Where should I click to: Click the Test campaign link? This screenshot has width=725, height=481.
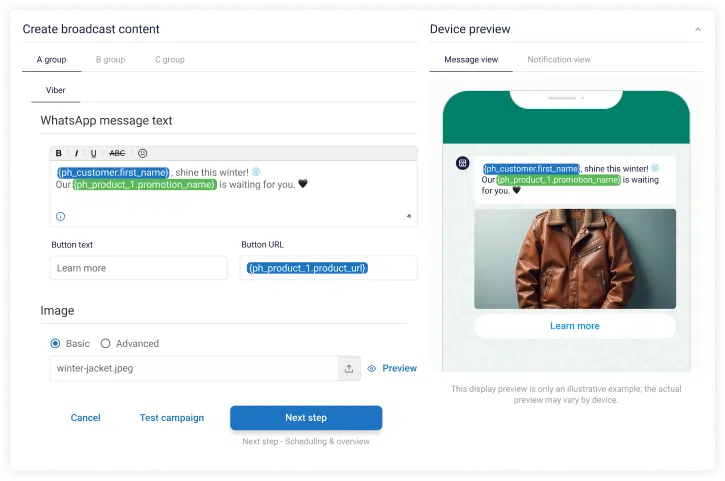coord(171,418)
